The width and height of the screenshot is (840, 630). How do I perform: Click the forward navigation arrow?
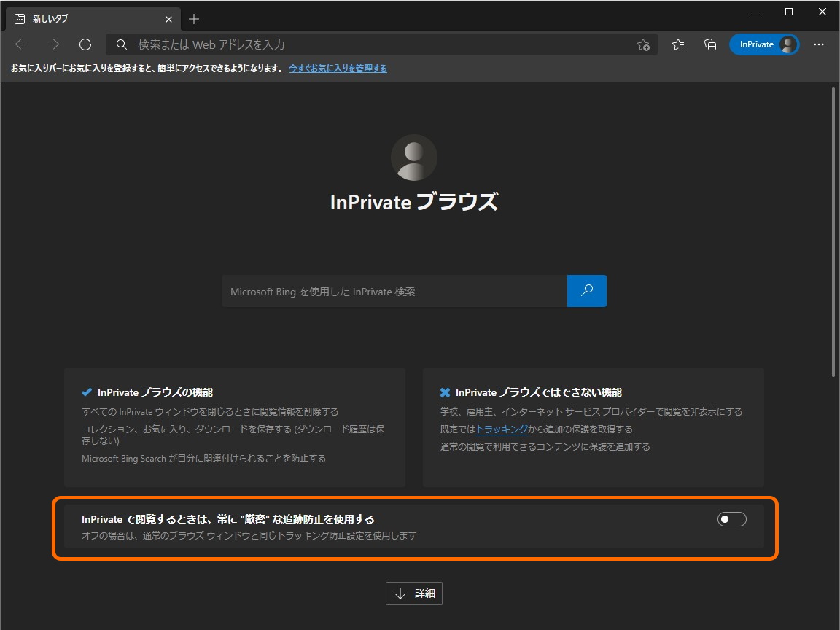52,44
